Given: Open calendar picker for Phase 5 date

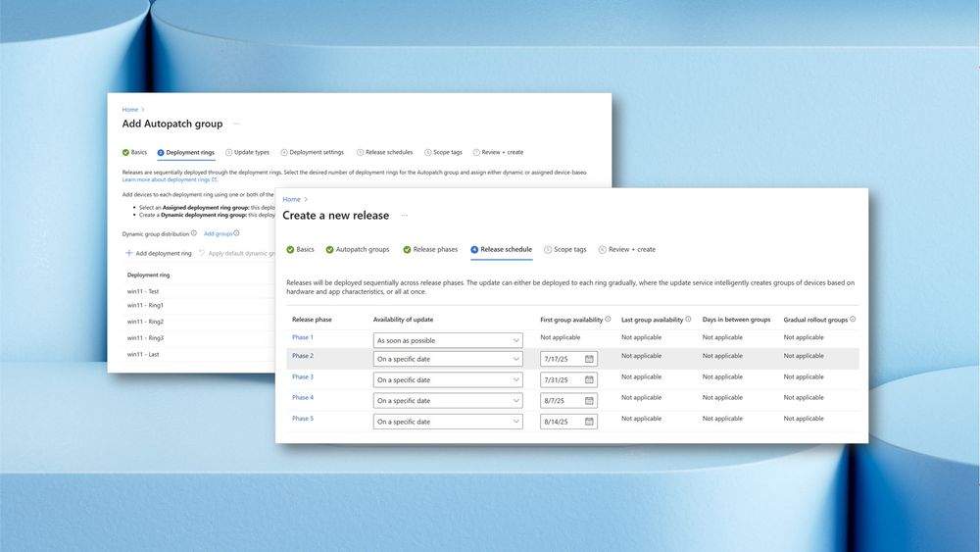Looking at the screenshot, I should (x=589, y=422).
